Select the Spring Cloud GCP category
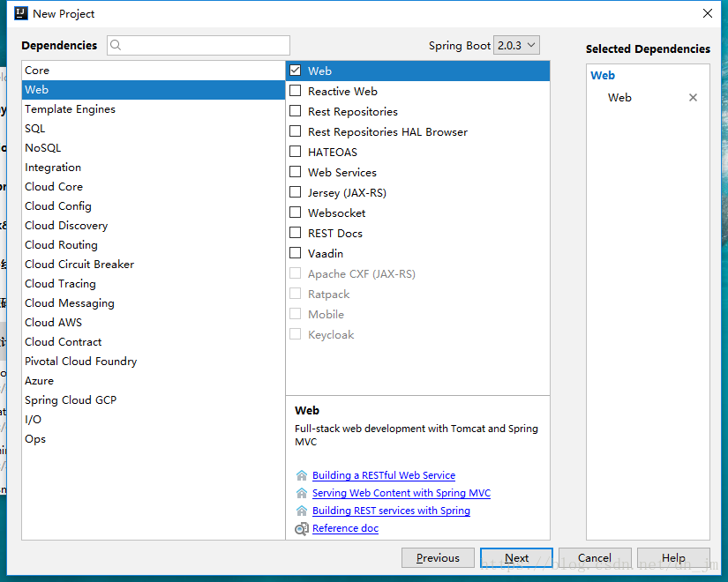The width and height of the screenshot is (728, 582). pos(154,400)
